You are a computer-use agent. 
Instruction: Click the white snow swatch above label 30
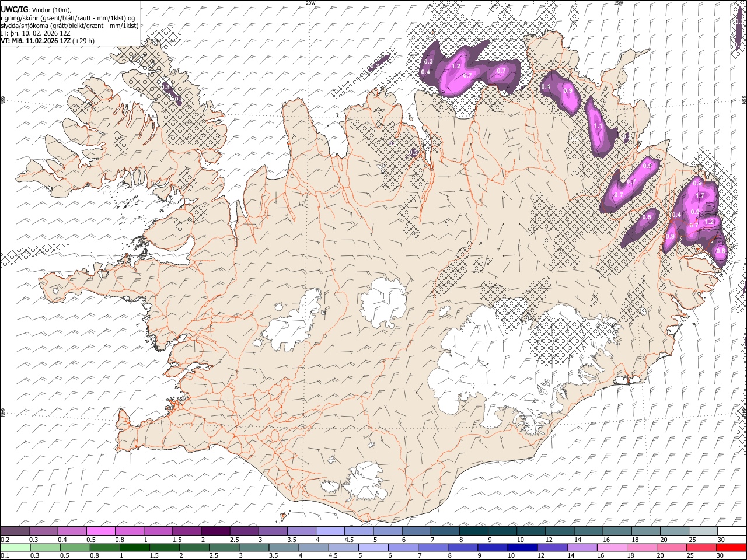[x=731, y=531]
